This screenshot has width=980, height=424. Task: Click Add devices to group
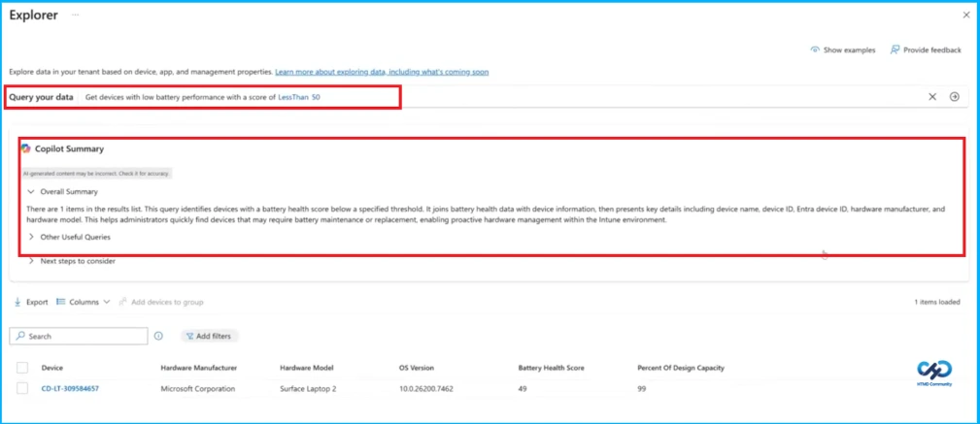161,302
